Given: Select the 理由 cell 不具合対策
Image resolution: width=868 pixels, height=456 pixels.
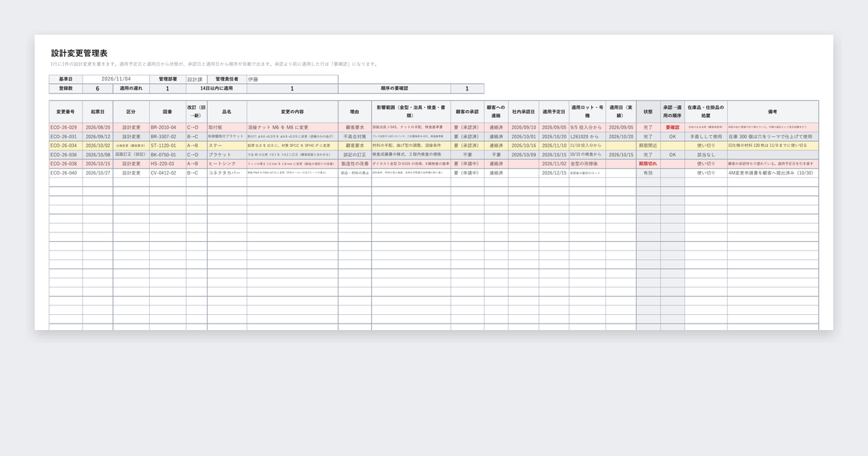Looking at the screenshot, I should tap(354, 136).
